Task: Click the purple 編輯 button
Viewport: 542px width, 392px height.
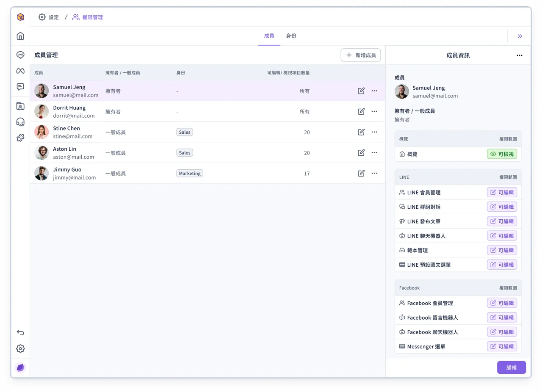Action: (512, 367)
